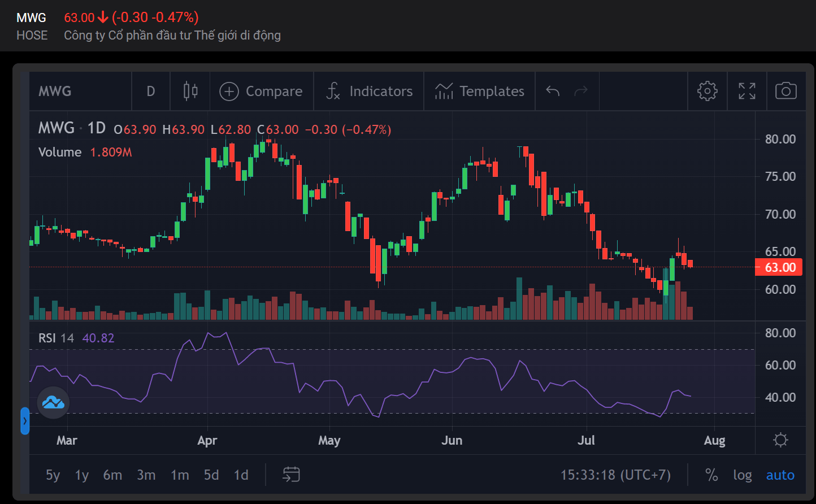Open timezone menu at 15:33:18 (UTC+7)
Image resolution: width=816 pixels, height=504 pixels.
[615, 475]
